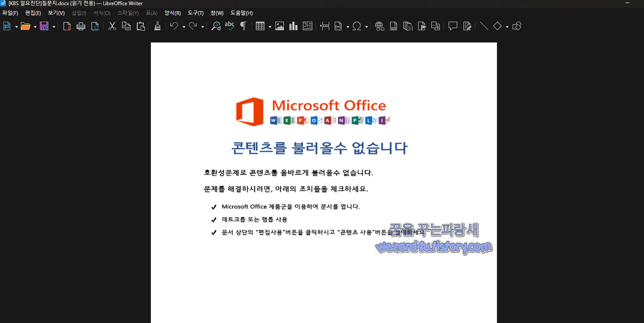
Task: Click the Insert Hyperlink globe icon
Action: coord(380,26)
